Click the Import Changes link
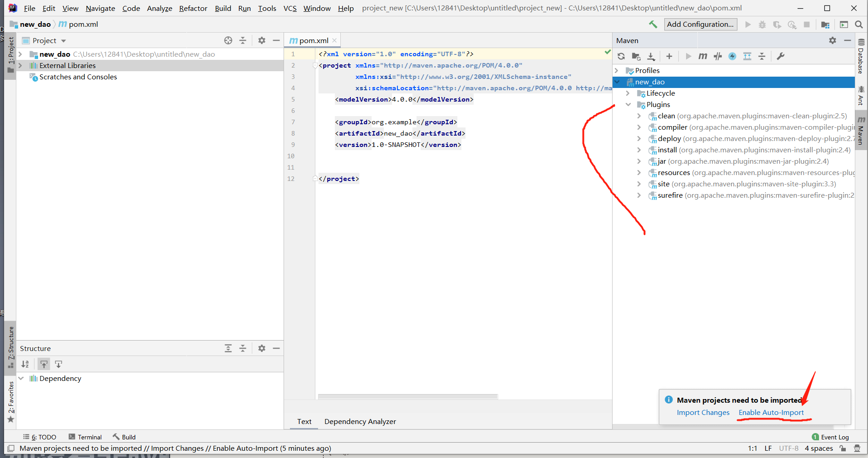868x458 pixels. click(703, 413)
